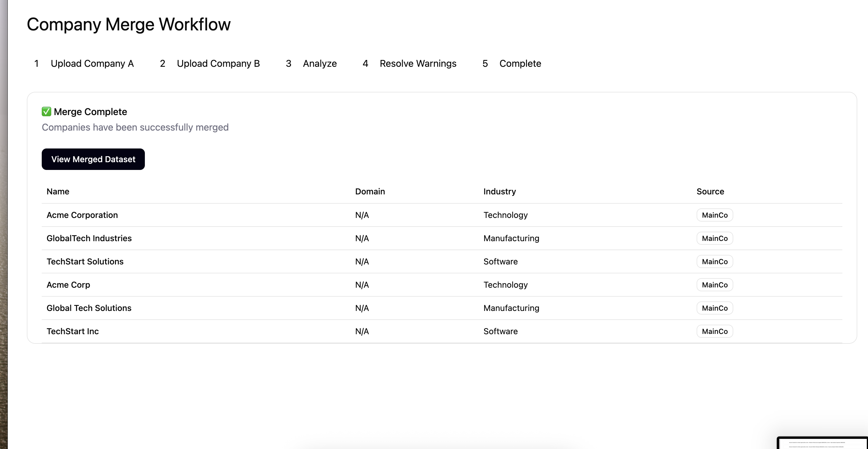Go to the Analyze step

(319, 64)
